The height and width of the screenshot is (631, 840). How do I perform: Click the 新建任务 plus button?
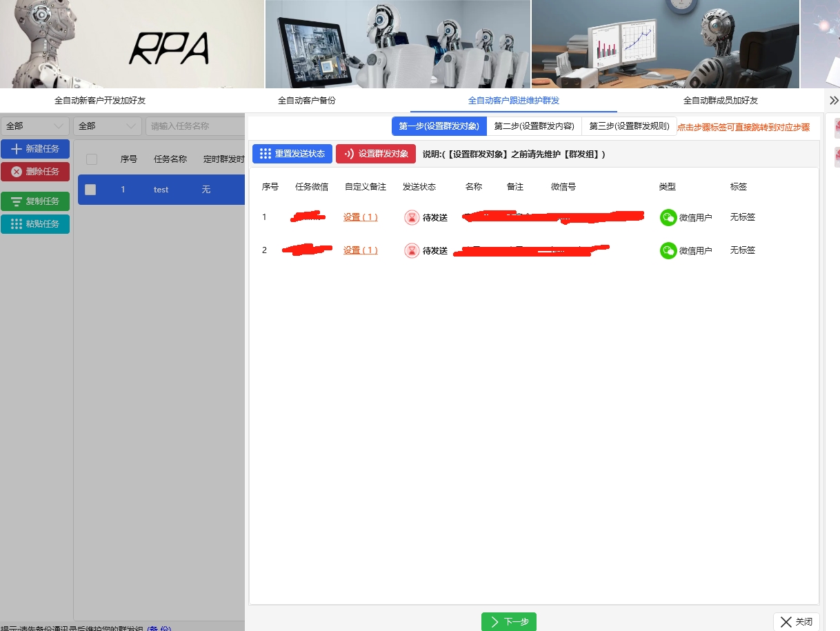(x=35, y=149)
